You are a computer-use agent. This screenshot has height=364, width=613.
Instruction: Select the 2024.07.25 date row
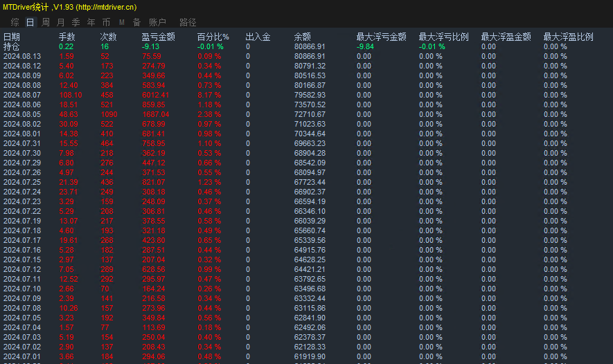click(x=22, y=182)
